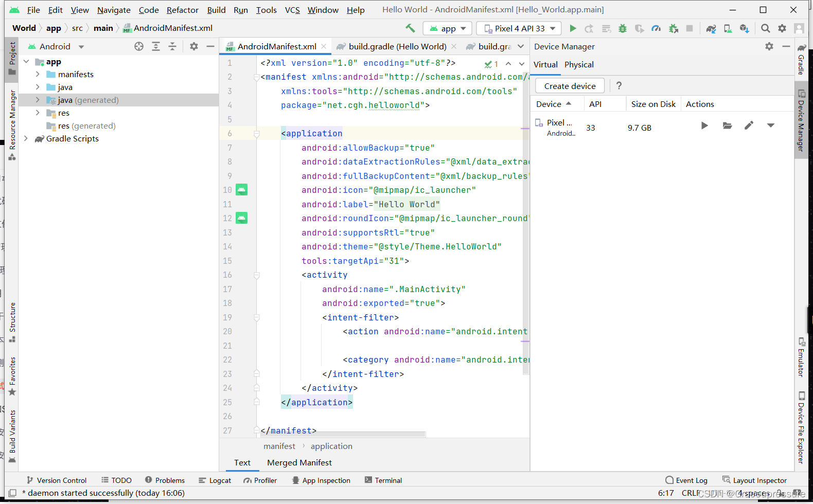Open the Pixel device actions dropdown arrow

pyautogui.click(x=771, y=125)
